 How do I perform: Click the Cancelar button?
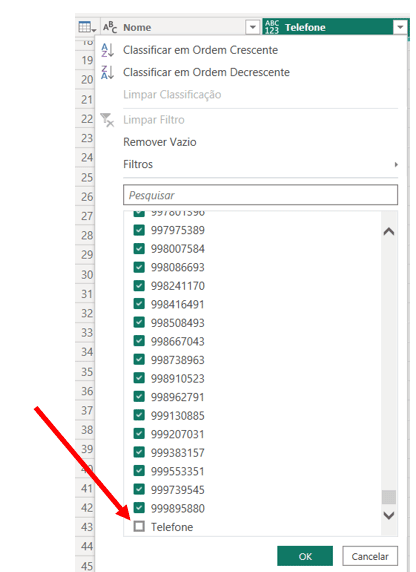(x=370, y=556)
